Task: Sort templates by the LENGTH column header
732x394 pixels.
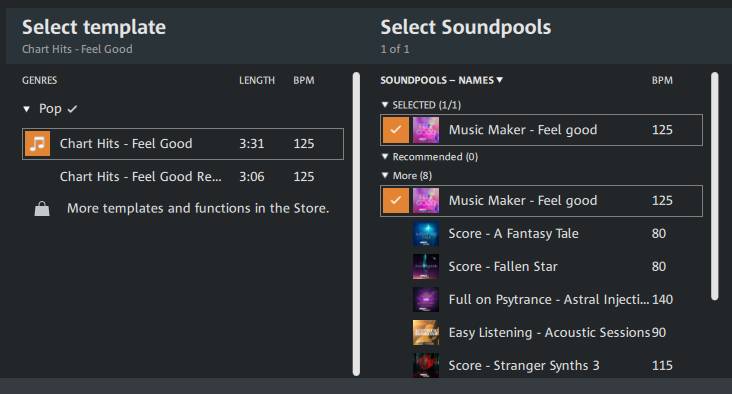Action: tap(257, 80)
